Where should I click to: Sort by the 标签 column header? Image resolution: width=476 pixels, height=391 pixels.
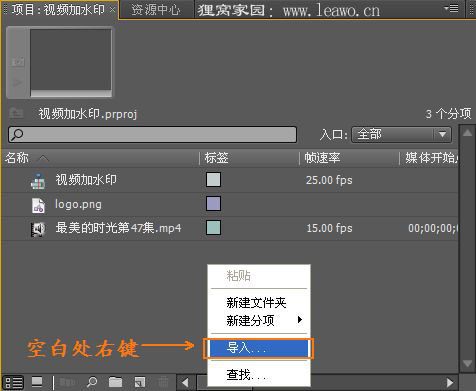pos(217,158)
